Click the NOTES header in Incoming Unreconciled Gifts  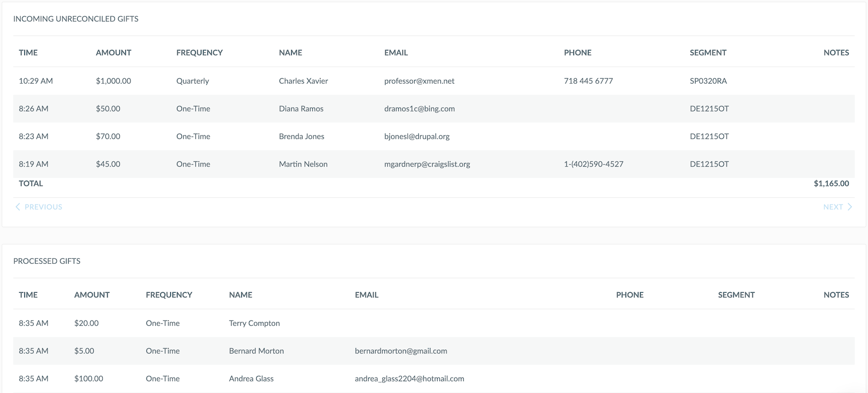click(x=836, y=53)
